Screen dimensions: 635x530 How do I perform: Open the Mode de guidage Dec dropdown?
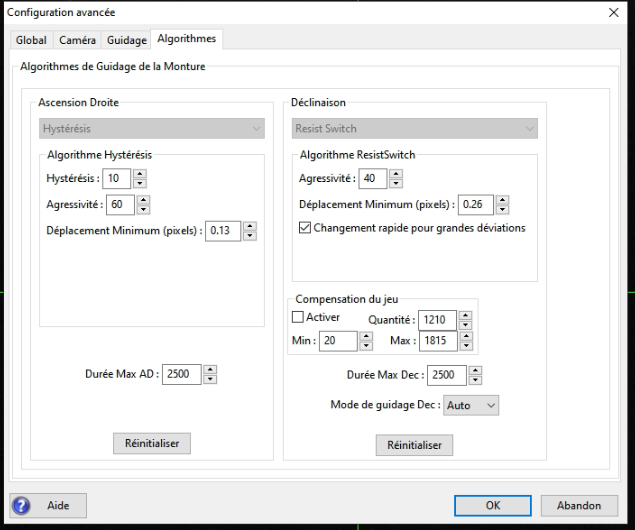pos(471,405)
